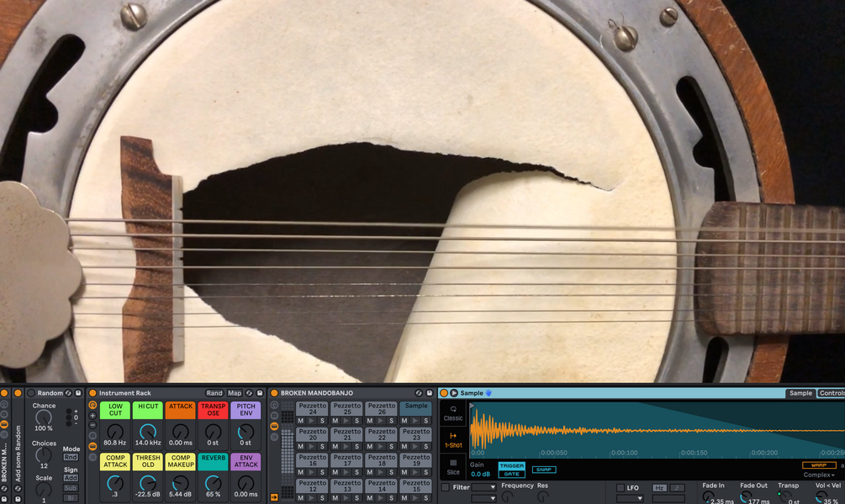845x504 pixels.
Task: Show Instrument Rack macro controls
Action: (x=92, y=405)
